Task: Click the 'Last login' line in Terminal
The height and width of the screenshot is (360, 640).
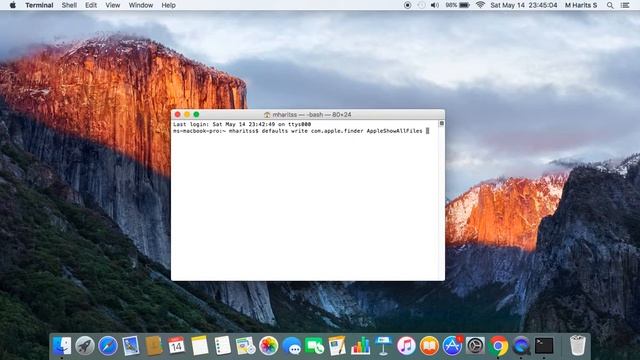Action: (242, 124)
